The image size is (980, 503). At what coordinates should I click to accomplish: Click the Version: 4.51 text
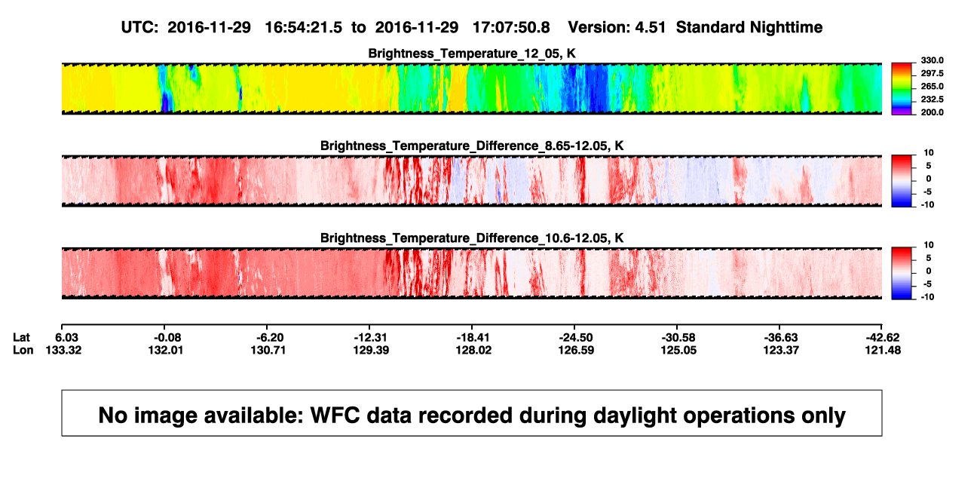coord(618,28)
